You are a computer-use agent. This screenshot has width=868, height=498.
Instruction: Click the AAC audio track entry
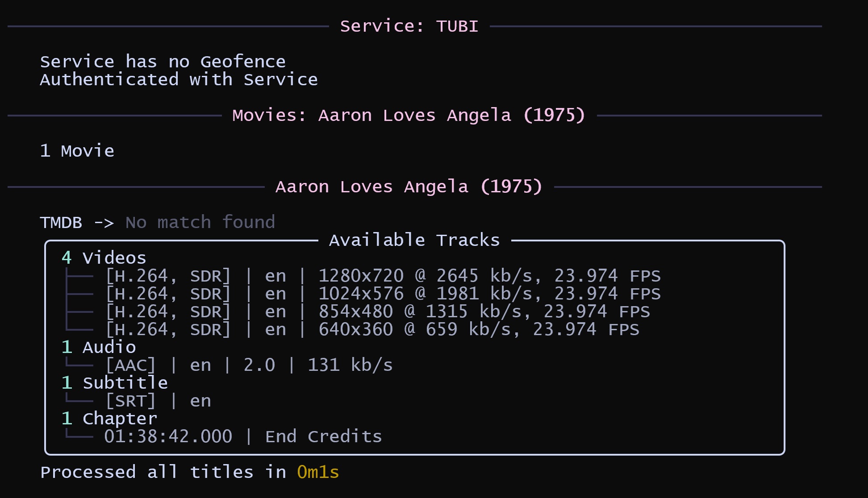[249, 365]
